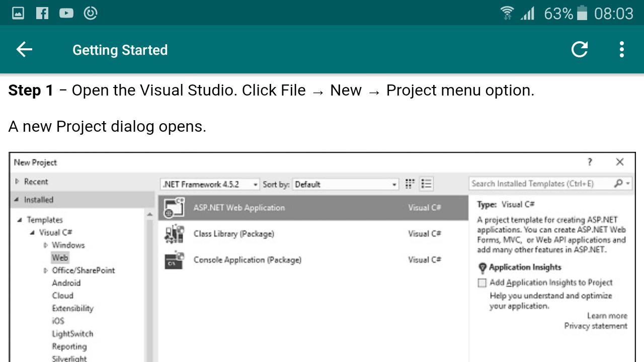Switch to small icons grid view
Viewport: 644px width, 362px height.
point(410,184)
